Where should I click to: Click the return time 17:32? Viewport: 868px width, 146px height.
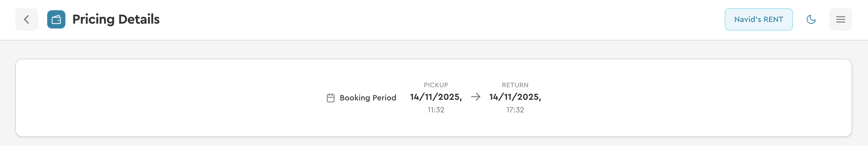tap(515, 110)
